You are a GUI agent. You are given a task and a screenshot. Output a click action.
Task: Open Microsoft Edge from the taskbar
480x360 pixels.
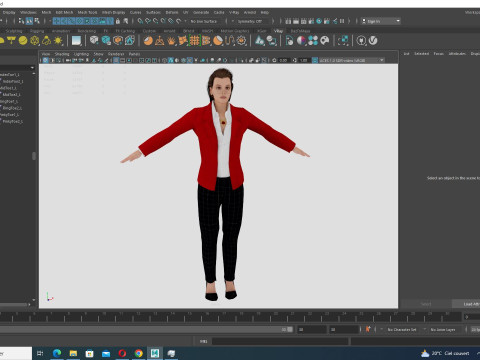(x=57, y=353)
